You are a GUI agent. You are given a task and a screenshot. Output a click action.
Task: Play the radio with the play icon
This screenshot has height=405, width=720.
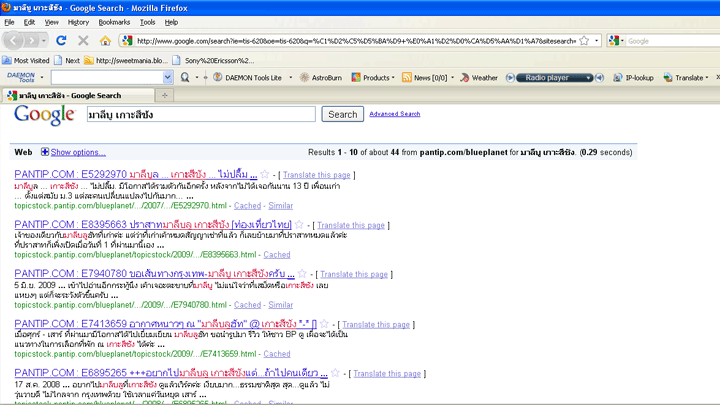click(x=510, y=78)
